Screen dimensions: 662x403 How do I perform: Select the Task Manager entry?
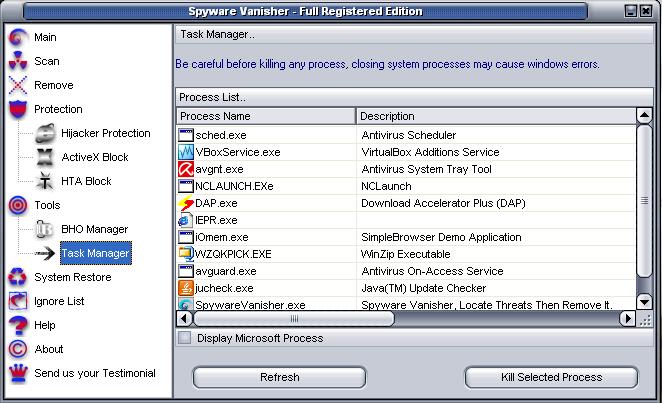(x=96, y=253)
